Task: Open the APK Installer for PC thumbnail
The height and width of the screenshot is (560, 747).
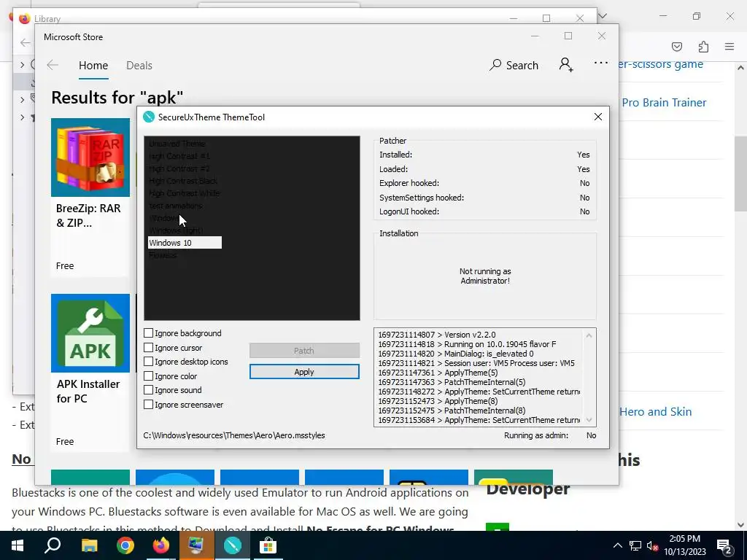Action: [90, 333]
